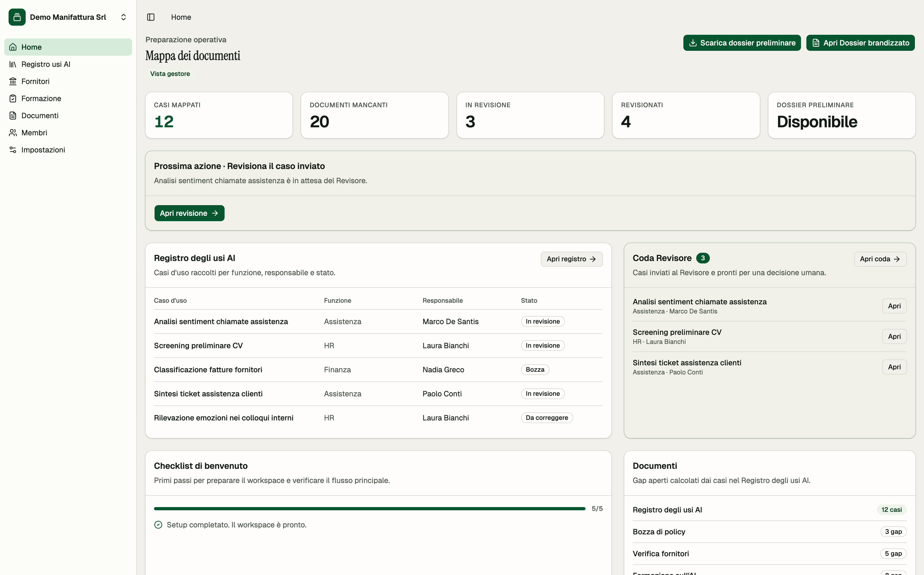Screen dimensions: 924x575
Task: Click the Demo Manifattura Srl green logo icon
Action: [x=17, y=17]
